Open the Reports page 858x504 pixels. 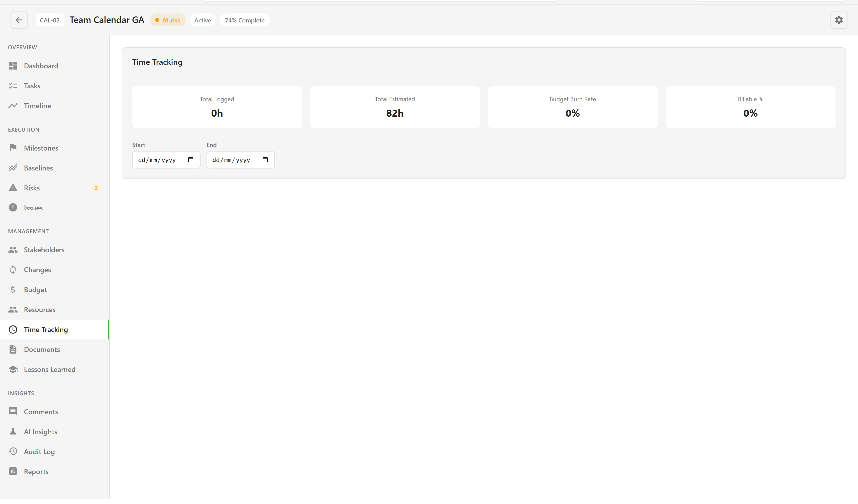tap(54, 472)
